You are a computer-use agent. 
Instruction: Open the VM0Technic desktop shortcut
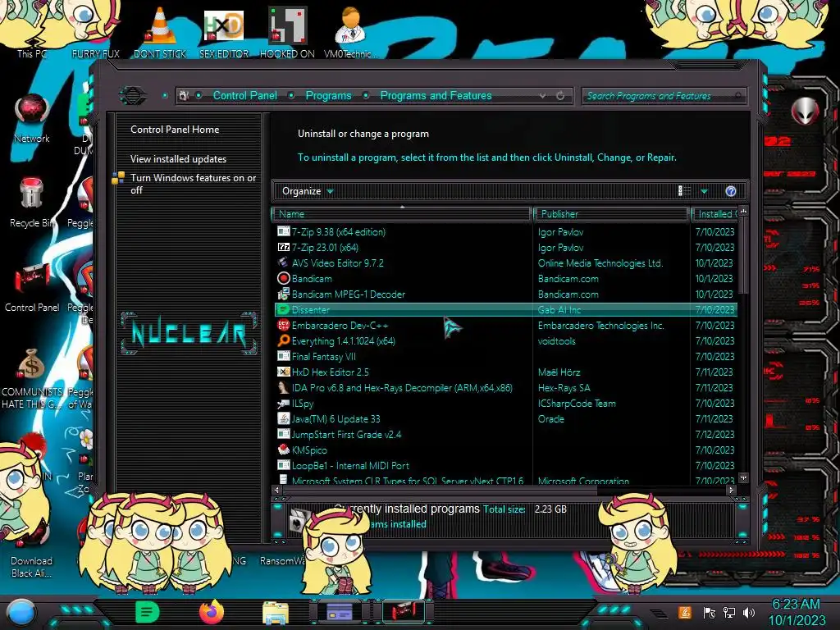(x=350, y=32)
